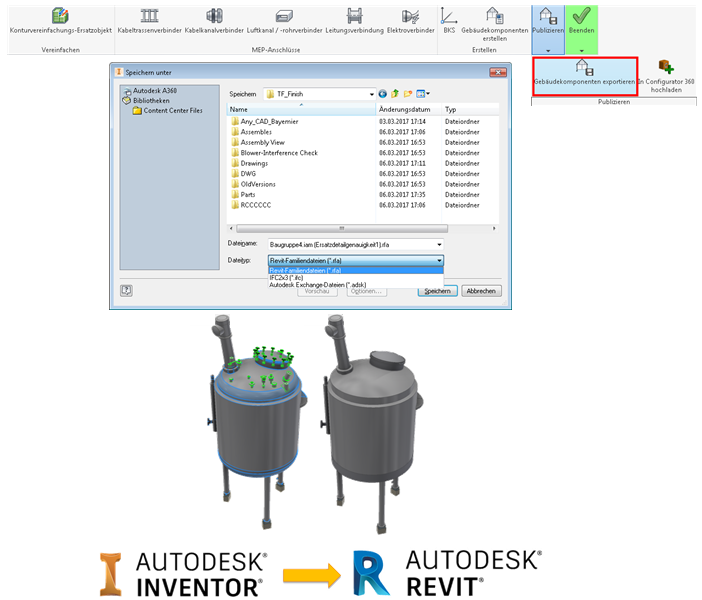Select Bibliotheken in the places pane
702x600 pixels.
point(146,101)
